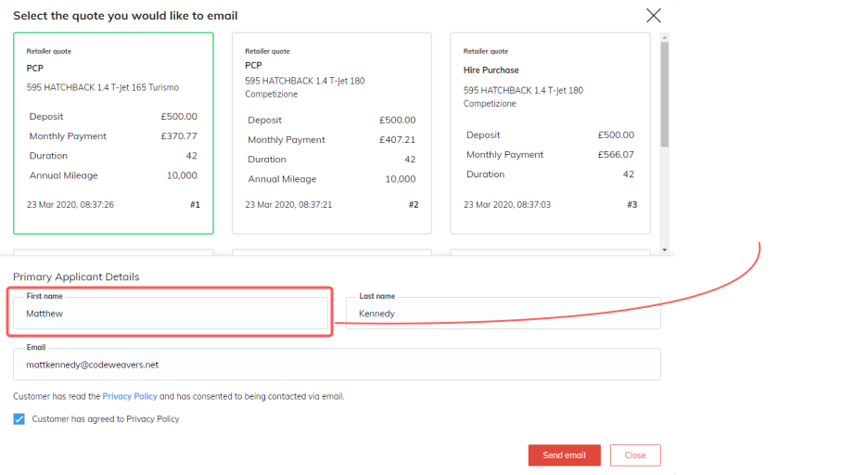Click the scrollbar down arrow
This screenshot has width=868, height=475.
click(664, 250)
